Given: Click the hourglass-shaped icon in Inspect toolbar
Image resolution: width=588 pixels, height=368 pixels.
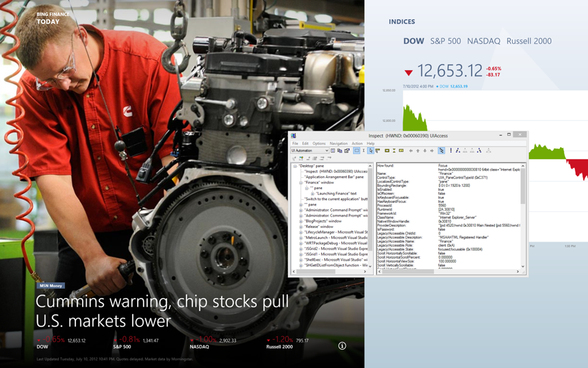Looking at the screenshot, I should pos(394,151).
